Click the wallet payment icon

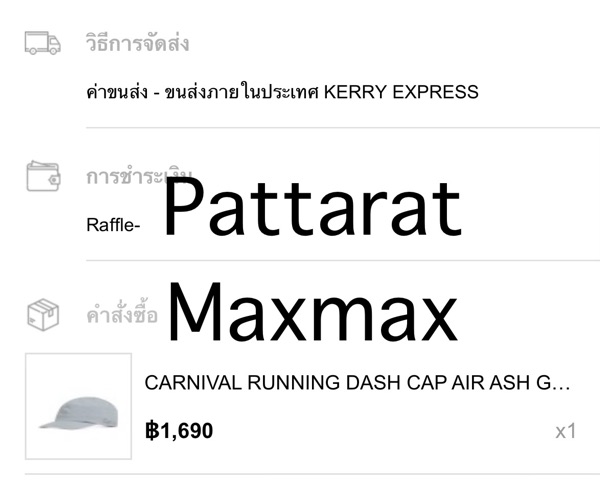(43, 176)
